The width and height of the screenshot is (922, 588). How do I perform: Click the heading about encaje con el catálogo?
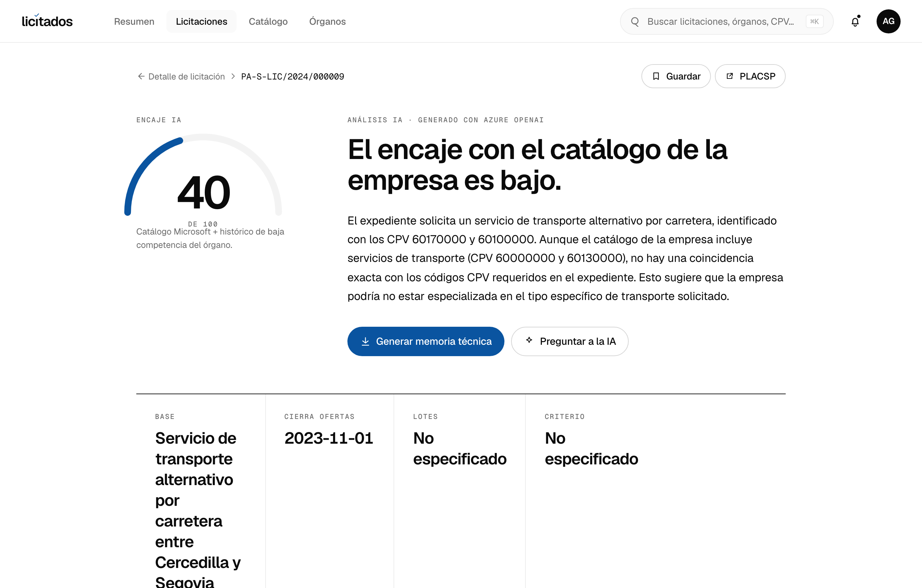pyautogui.click(x=537, y=165)
